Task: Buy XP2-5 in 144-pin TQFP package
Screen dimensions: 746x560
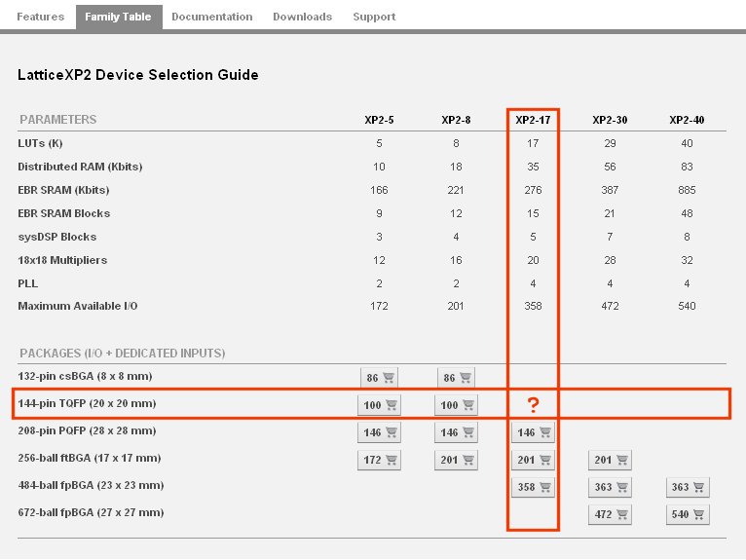Action: pyautogui.click(x=379, y=405)
